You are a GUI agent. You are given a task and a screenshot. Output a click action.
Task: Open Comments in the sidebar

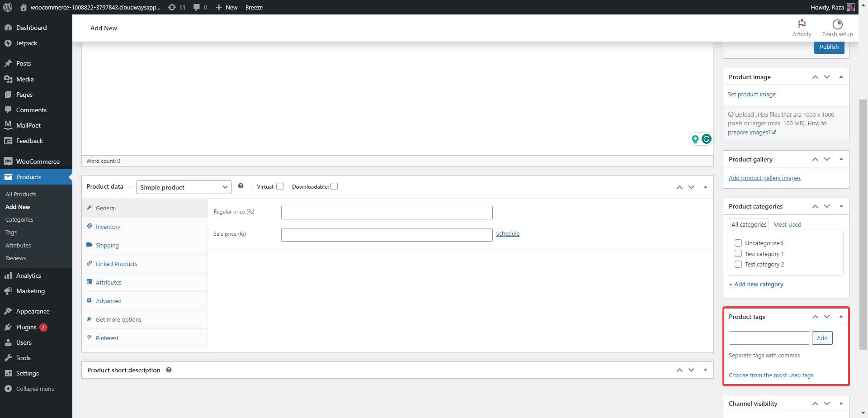[x=36, y=110]
